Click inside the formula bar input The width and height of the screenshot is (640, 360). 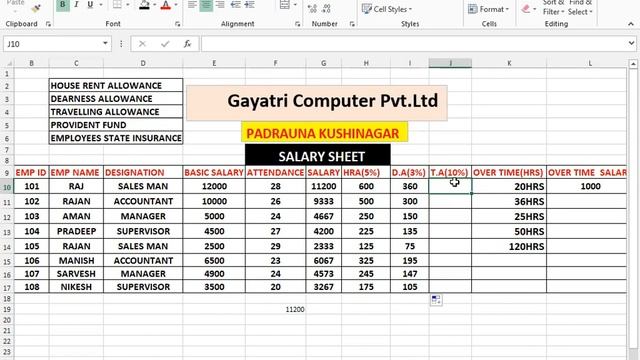click(x=414, y=44)
